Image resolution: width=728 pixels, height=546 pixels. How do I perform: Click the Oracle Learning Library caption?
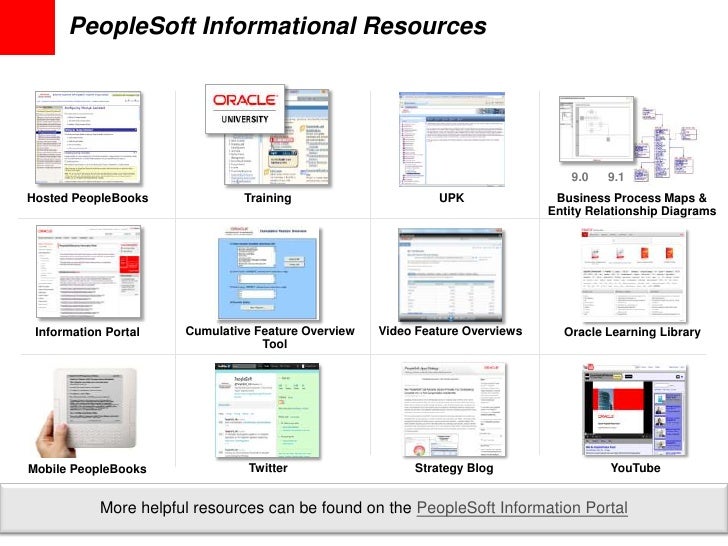coord(632,332)
